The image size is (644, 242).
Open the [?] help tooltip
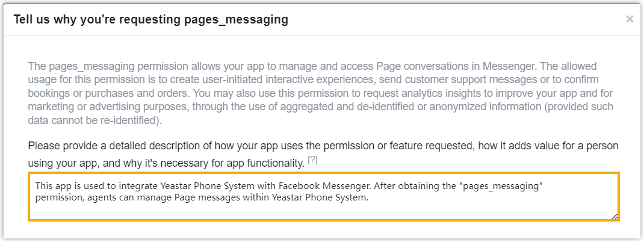(312, 160)
